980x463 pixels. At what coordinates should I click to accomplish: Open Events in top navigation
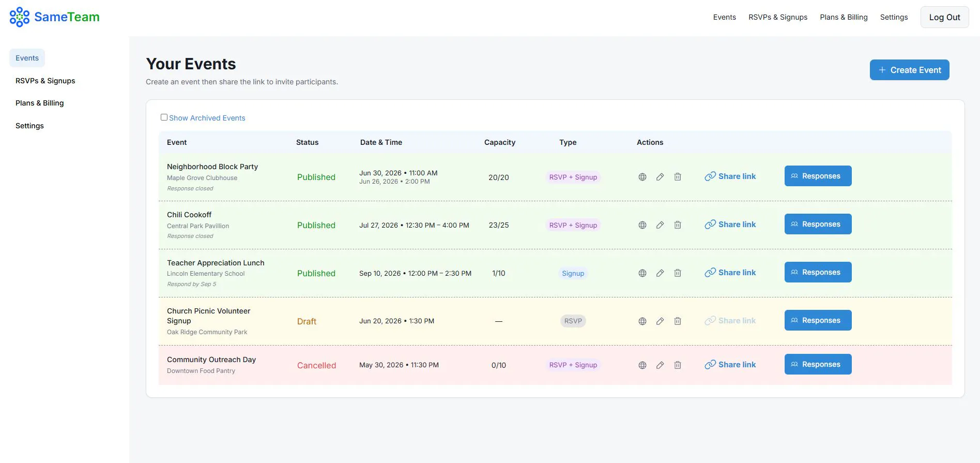(x=724, y=17)
